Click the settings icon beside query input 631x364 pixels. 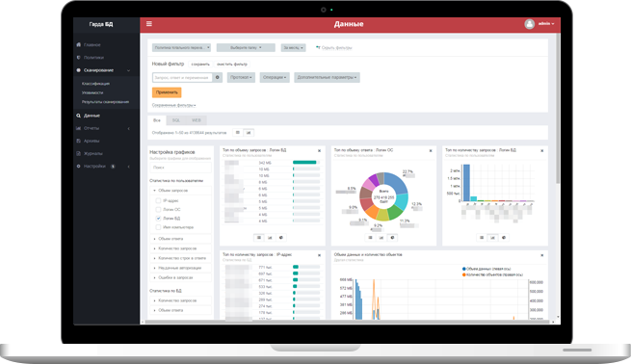click(218, 77)
